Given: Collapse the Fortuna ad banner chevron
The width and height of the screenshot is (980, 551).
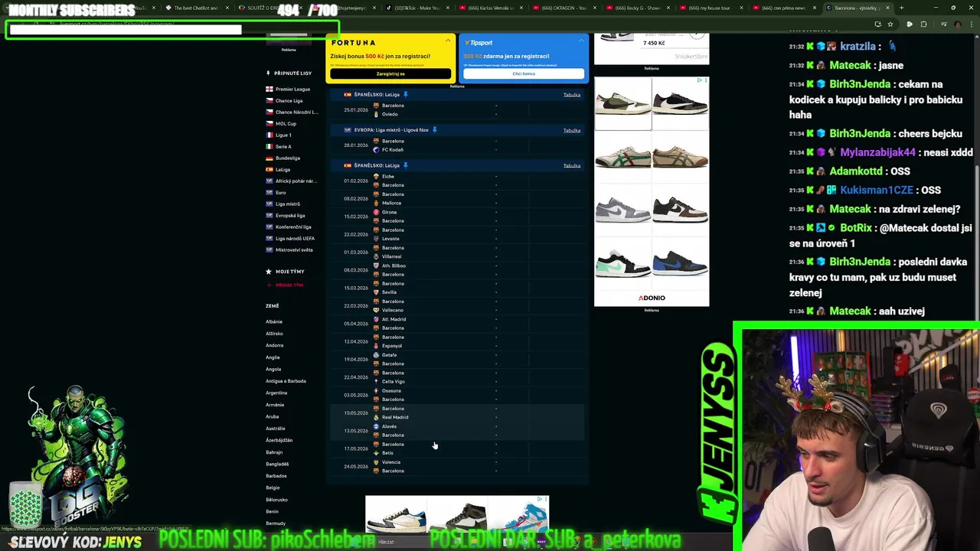Looking at the screenshot, I should pos(448,40).
